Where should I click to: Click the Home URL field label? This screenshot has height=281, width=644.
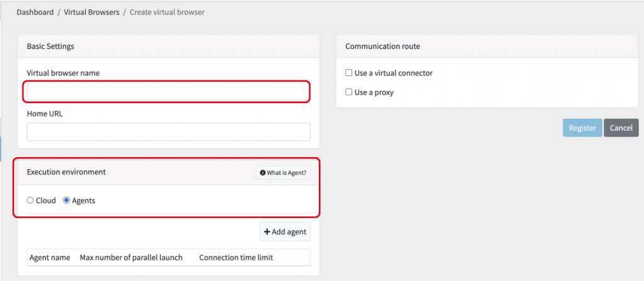point(45,114)
